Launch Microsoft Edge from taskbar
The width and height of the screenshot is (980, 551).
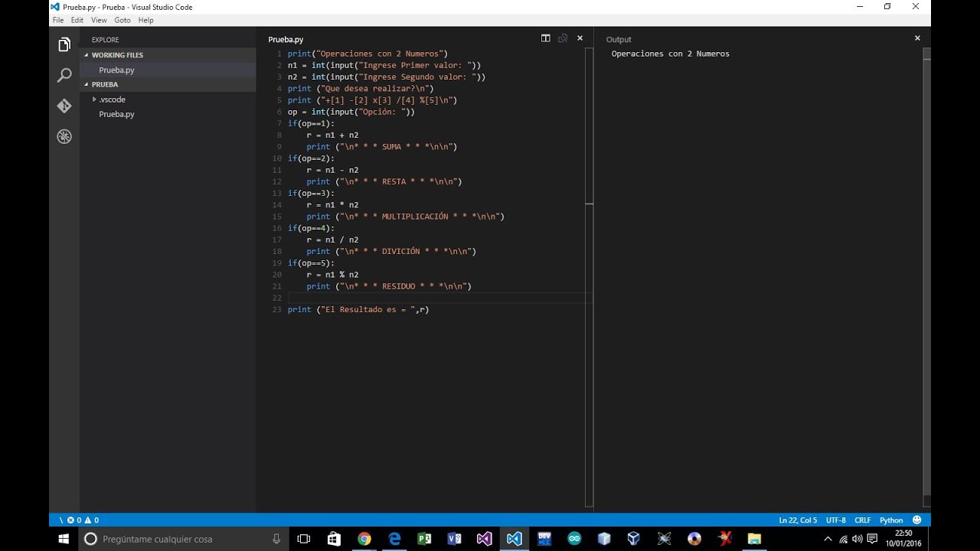(x=394, y=539)
